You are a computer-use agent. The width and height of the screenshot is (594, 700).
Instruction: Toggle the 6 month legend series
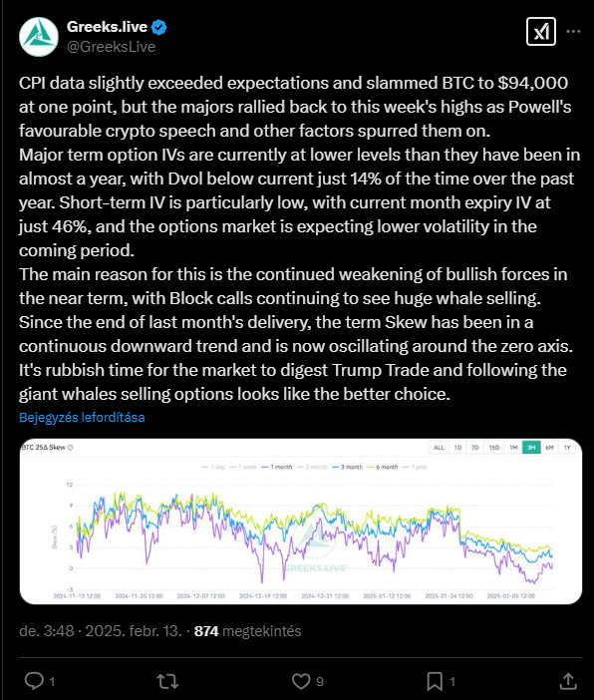tap(382, 467)
